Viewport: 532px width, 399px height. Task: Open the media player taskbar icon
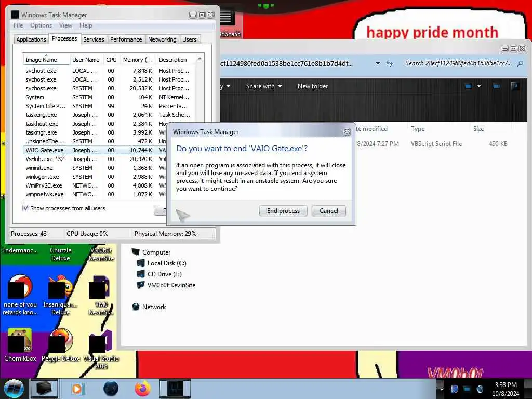pos(77,389)
